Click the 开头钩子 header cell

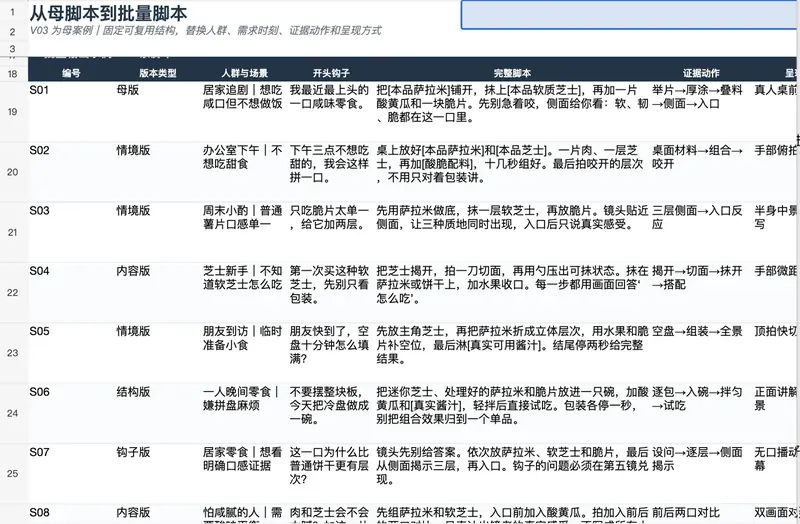pyautogui.click(x=332, y=73)
